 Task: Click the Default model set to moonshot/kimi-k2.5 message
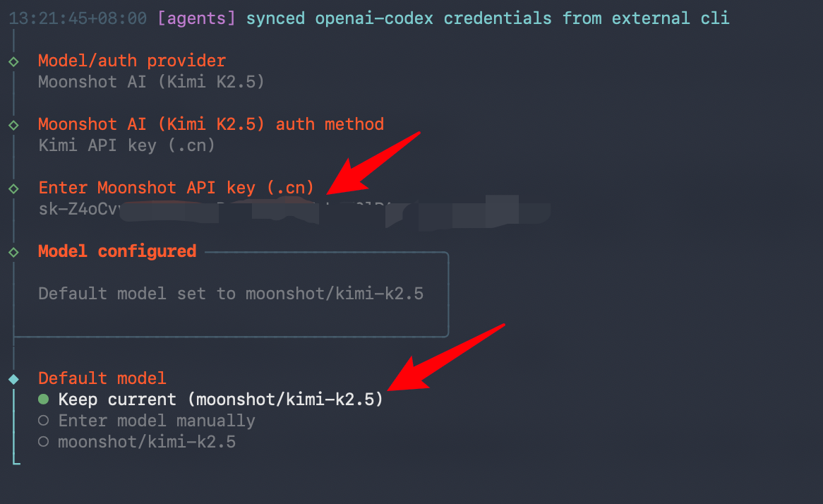tap(231, 294)
